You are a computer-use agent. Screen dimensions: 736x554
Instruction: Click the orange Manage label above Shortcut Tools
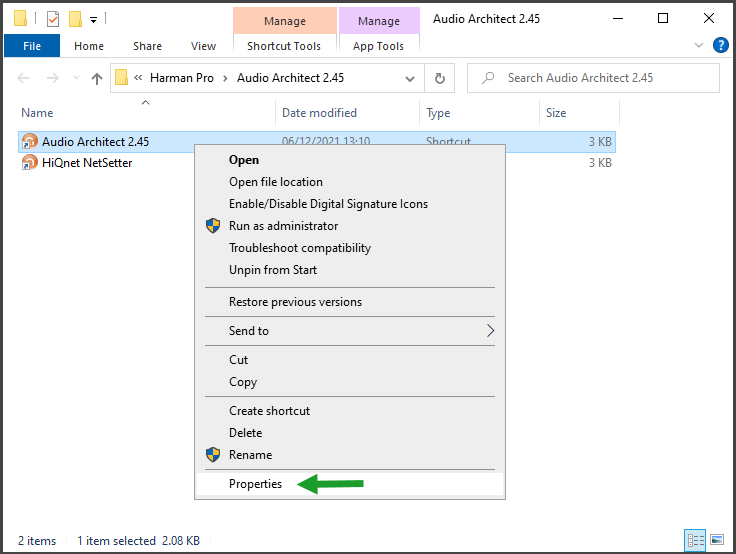click(285, 21)
